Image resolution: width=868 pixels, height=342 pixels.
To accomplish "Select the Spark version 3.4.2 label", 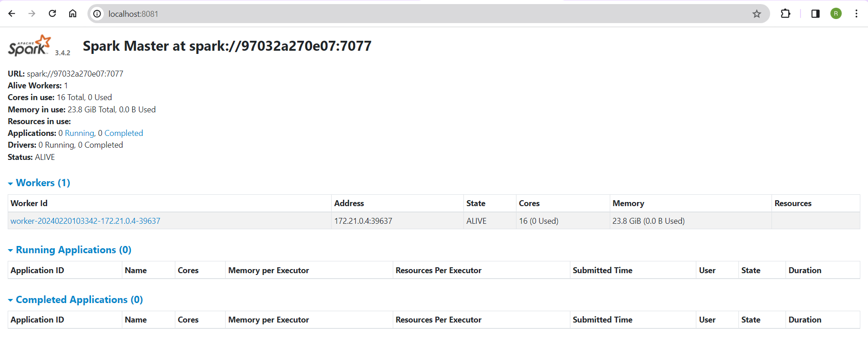I will 63,53.
